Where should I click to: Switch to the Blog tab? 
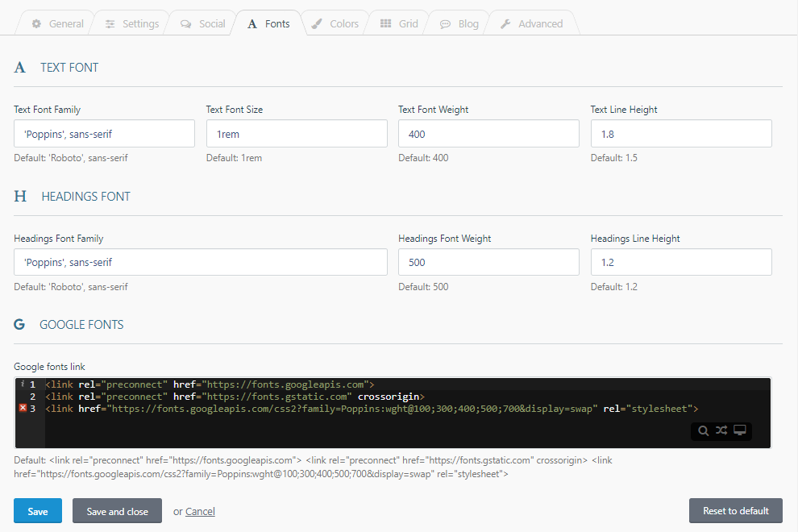[x=459, y=24]
